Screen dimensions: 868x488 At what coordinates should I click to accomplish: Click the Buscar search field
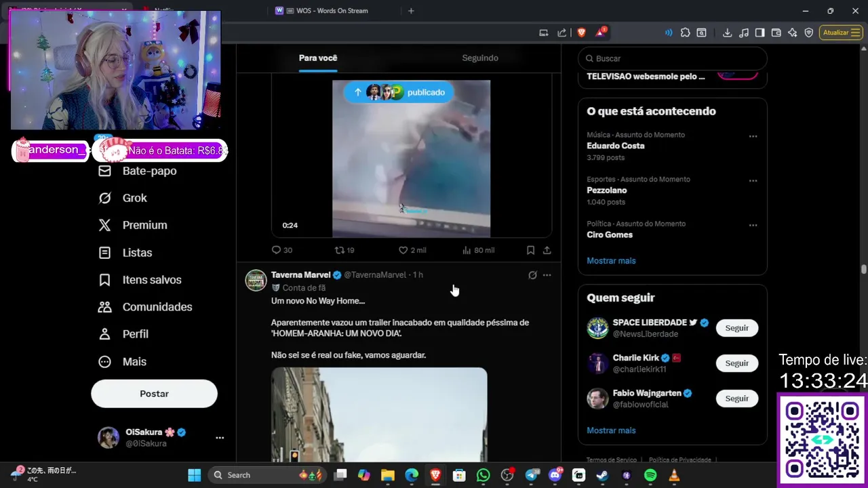click(x=673, y=58)
